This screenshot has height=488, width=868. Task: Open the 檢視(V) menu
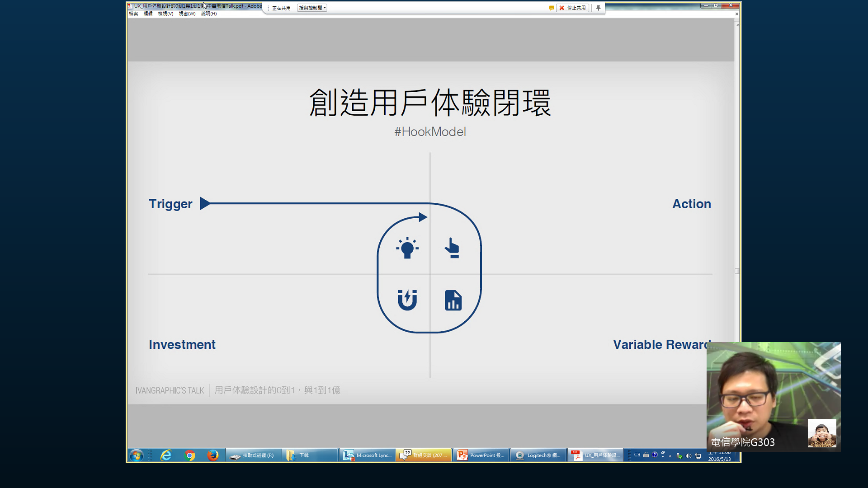click(165, 14)
